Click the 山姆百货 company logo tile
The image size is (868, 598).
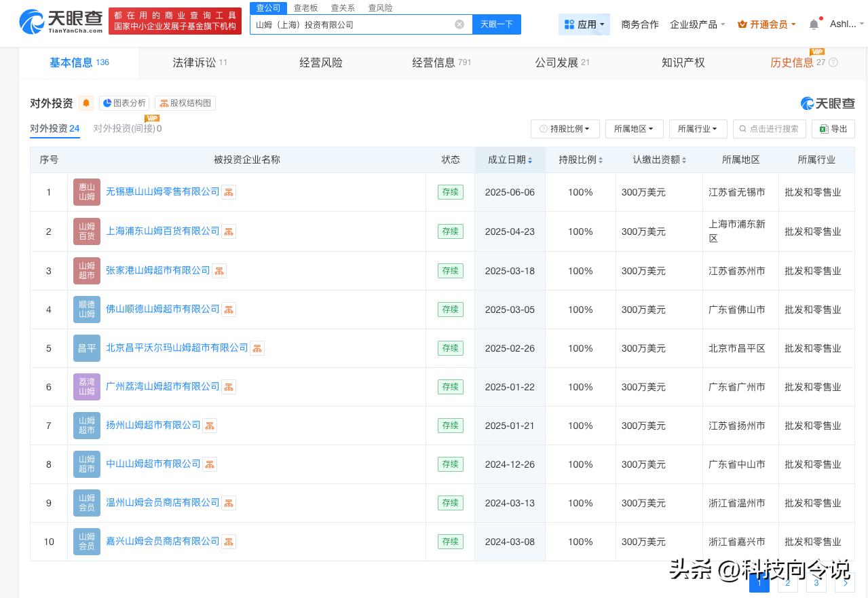(x=87, y=231)
